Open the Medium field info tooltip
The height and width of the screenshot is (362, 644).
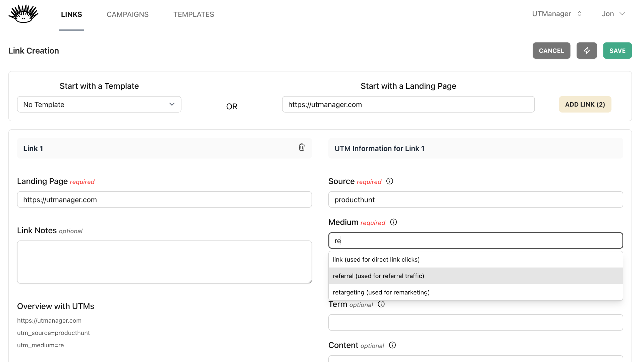click(393, 222)
